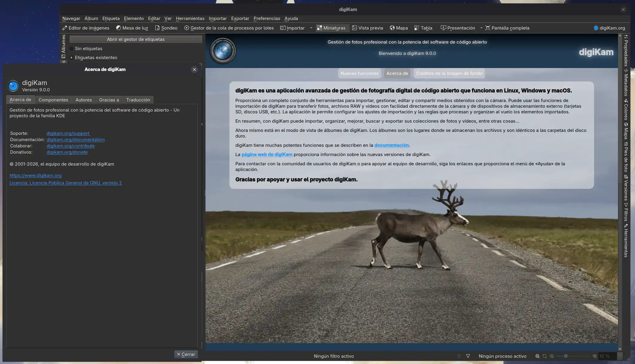Open the batch queue manager (Gestor de la cola)
The width and height of the screenshot is (635, 364).
click(229, 28)
